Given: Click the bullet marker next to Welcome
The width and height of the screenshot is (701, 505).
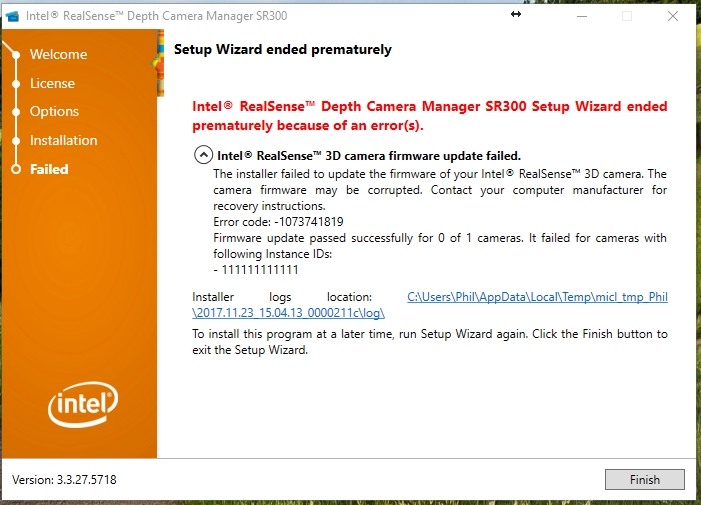Looking at the screenshot, I should (16, 55).
